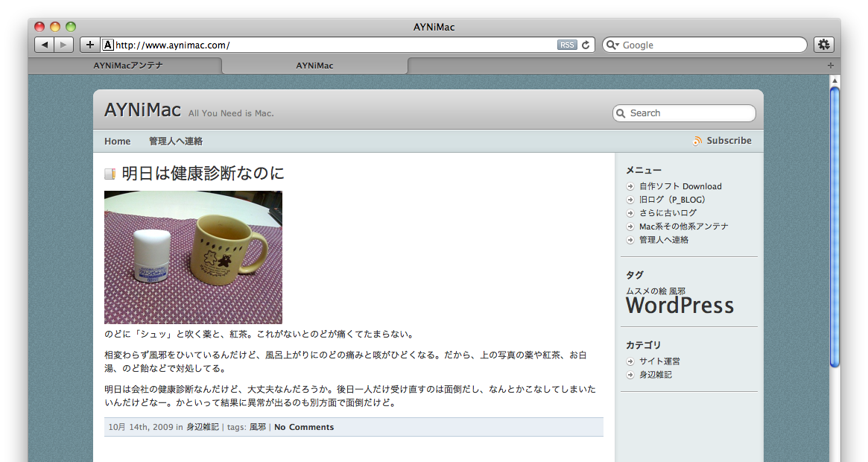The image size is (868, 462).
Task: Click the メニュー sidebar heading
Action: coord(643,171)
